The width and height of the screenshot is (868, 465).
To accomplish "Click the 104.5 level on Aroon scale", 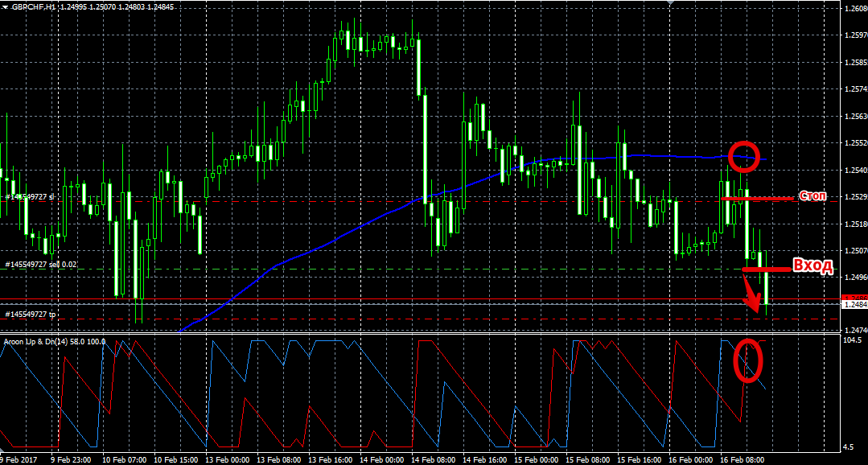I will (854, 340).
